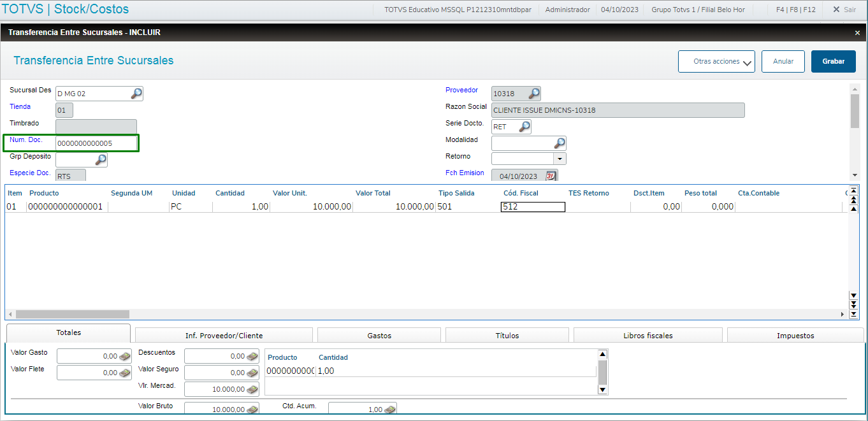The image size is (868, 421).
Task: Select product cell 000000000000001
Action: click(x=67, y=207)
